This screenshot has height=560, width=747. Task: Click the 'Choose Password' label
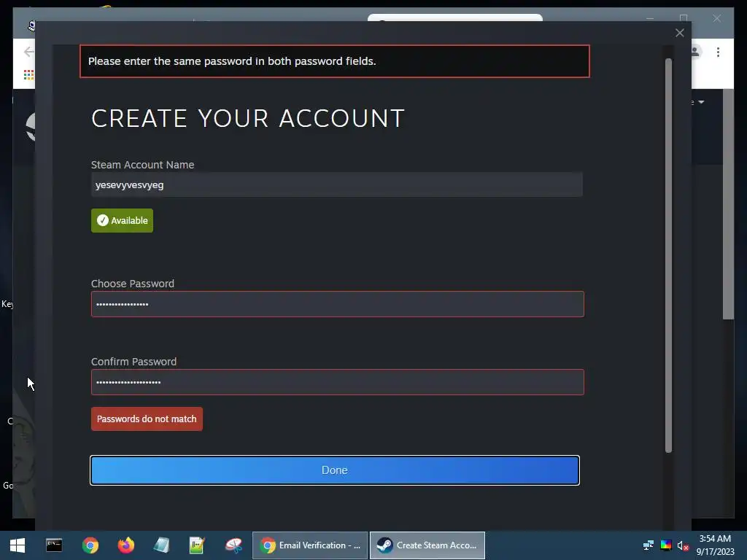pos(133,284)
